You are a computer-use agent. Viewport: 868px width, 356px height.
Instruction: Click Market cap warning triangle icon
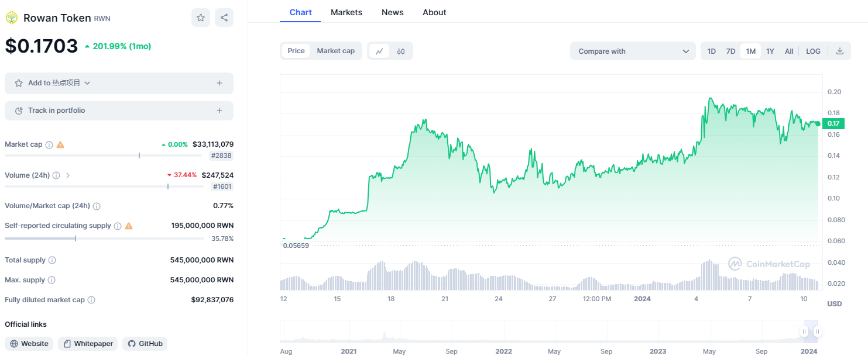pos(60,144)
